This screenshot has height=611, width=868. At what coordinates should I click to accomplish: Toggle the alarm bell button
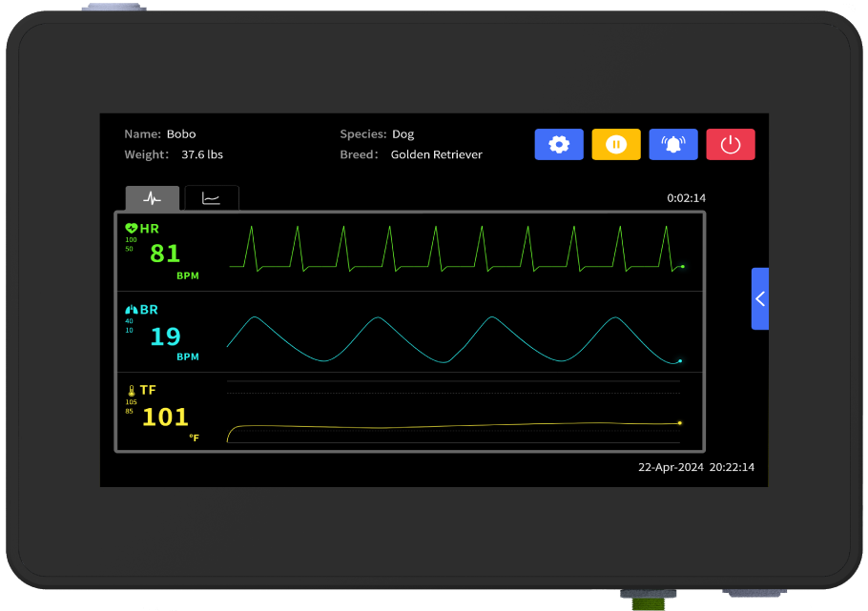tap(673, 145)
